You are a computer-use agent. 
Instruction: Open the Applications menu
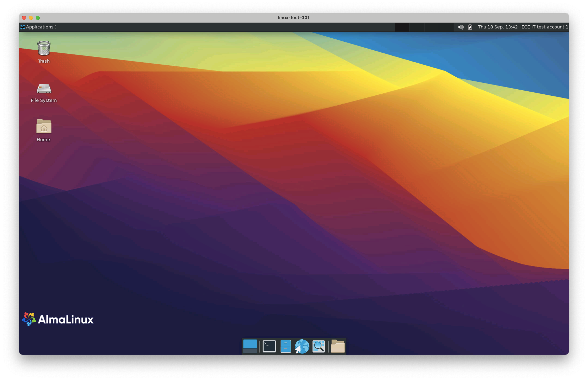[38, 27]
